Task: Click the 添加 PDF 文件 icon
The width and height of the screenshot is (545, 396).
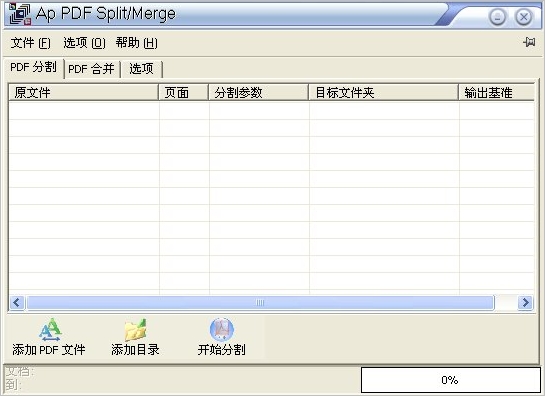Action: 50,330
